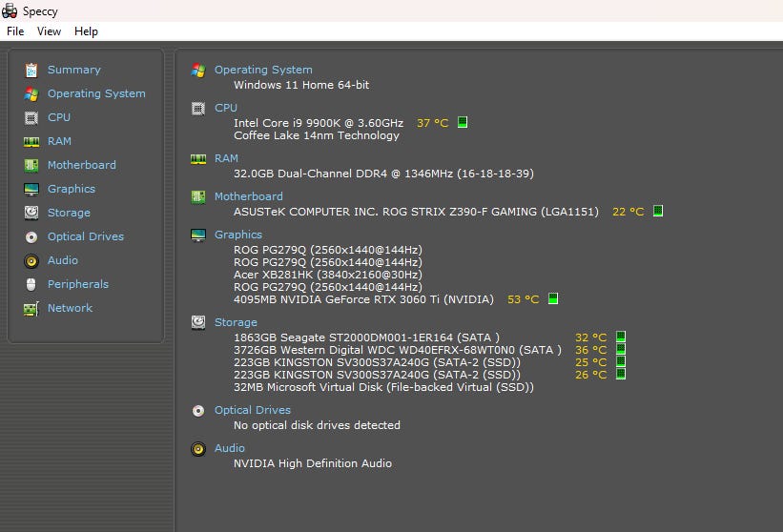Screen dimensions: 783x532
Task: Open the View menu
Action: [x=49, y=31]
